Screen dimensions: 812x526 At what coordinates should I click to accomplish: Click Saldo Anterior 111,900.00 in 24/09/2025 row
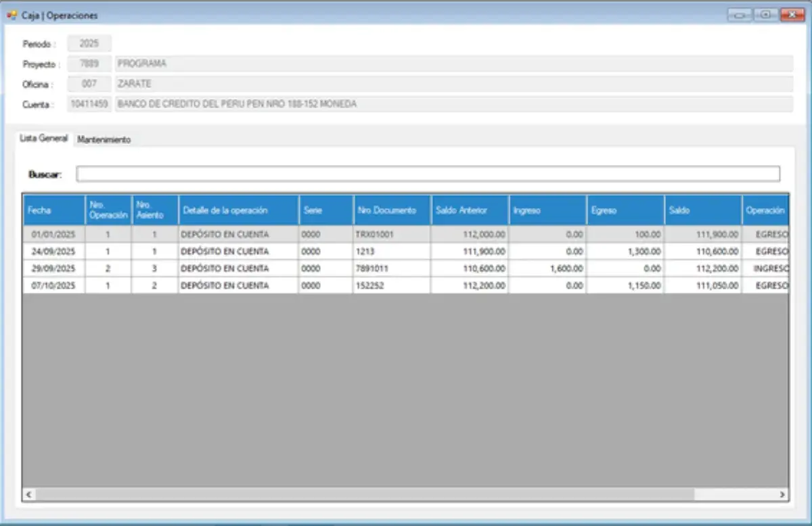point(484,252)
